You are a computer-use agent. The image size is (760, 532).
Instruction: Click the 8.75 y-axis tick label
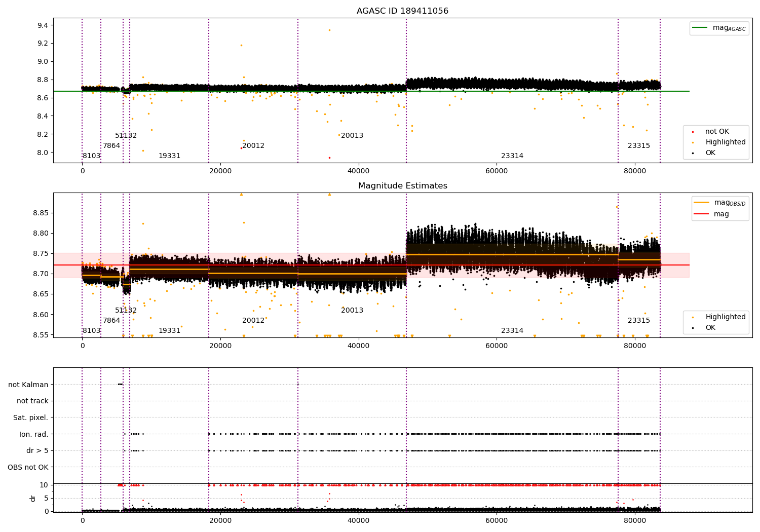click(x=41, y=254)
